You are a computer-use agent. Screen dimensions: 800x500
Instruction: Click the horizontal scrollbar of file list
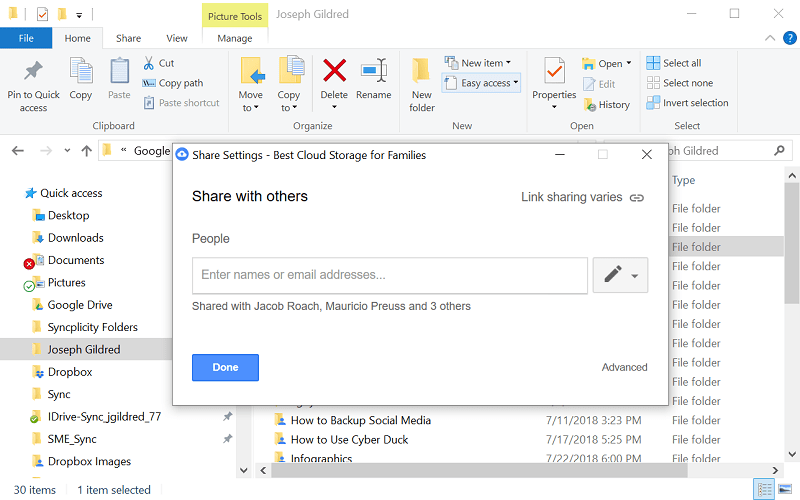[479, 470]
